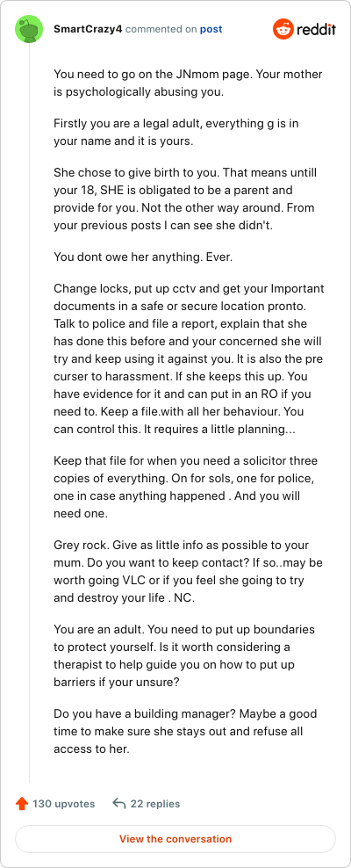This screenshot has height=868, width=351.
Task: Click the paragraph mentioning the JNmom page
Action: [x=189, y=83]
